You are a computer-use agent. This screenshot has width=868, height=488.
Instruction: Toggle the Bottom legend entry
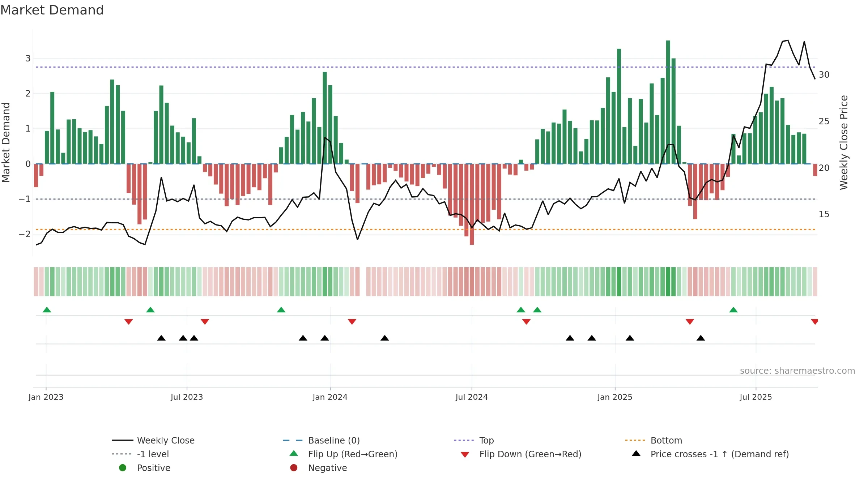pos(654,440)
